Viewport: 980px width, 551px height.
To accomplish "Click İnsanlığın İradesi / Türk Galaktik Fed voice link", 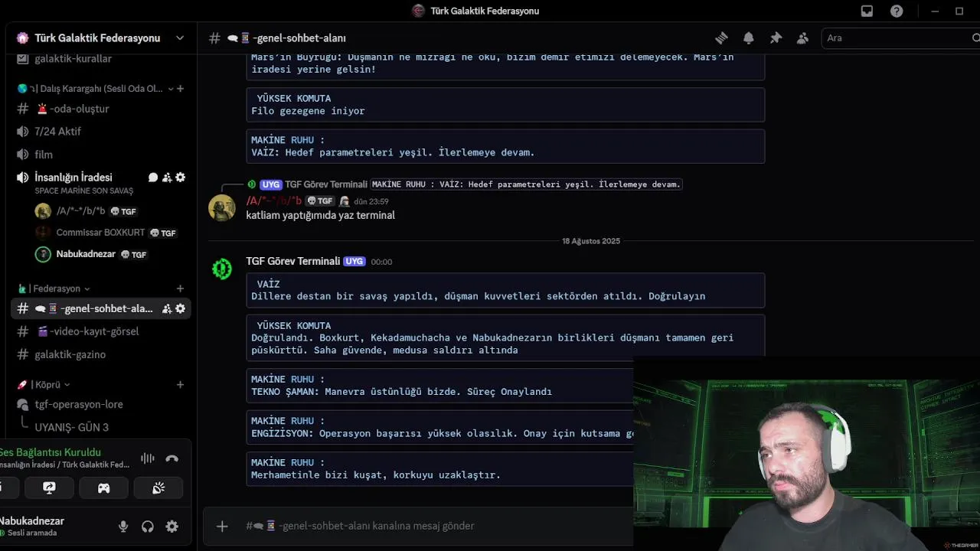I will point(65,465).
